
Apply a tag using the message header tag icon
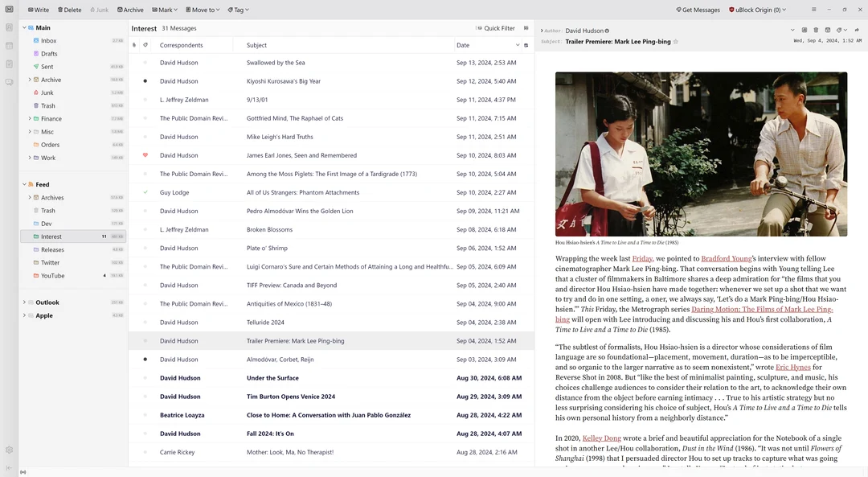tap(839, 29)
